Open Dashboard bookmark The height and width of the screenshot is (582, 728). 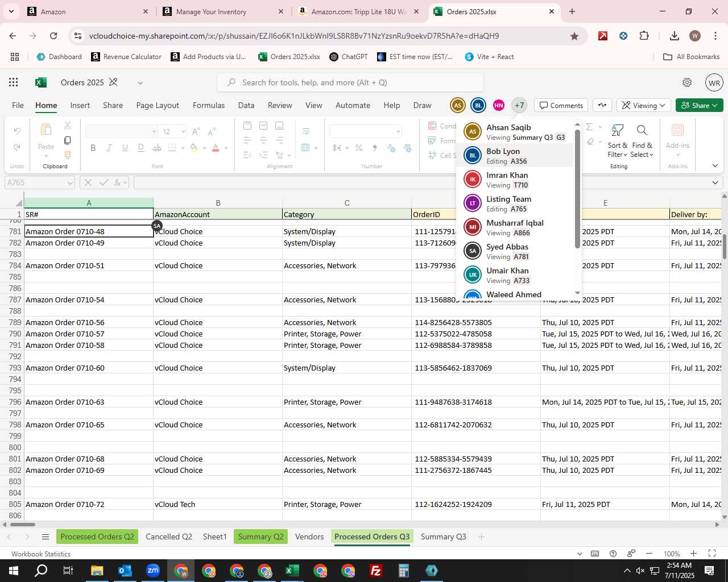59,57
